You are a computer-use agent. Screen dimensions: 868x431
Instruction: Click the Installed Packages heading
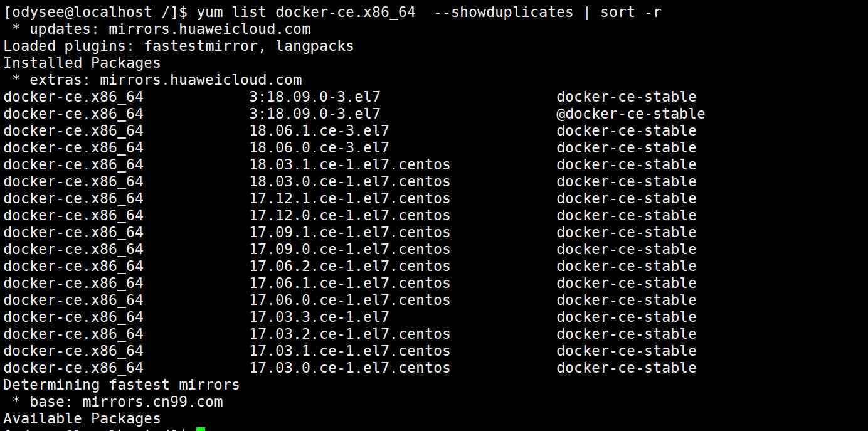click(x=82, y=63)
